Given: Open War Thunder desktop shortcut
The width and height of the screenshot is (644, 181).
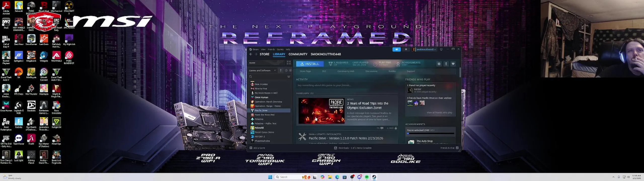Looking at the screenshot, I should point(31,90).
